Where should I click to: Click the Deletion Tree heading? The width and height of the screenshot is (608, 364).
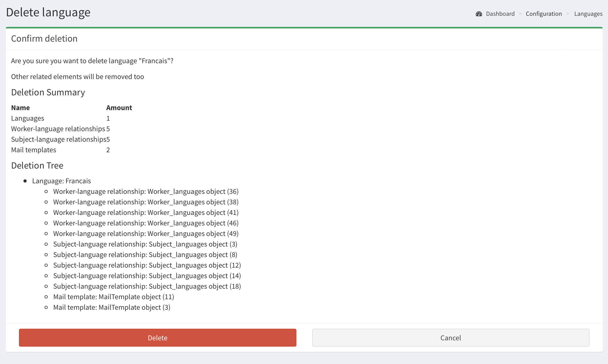coord(37,165)
